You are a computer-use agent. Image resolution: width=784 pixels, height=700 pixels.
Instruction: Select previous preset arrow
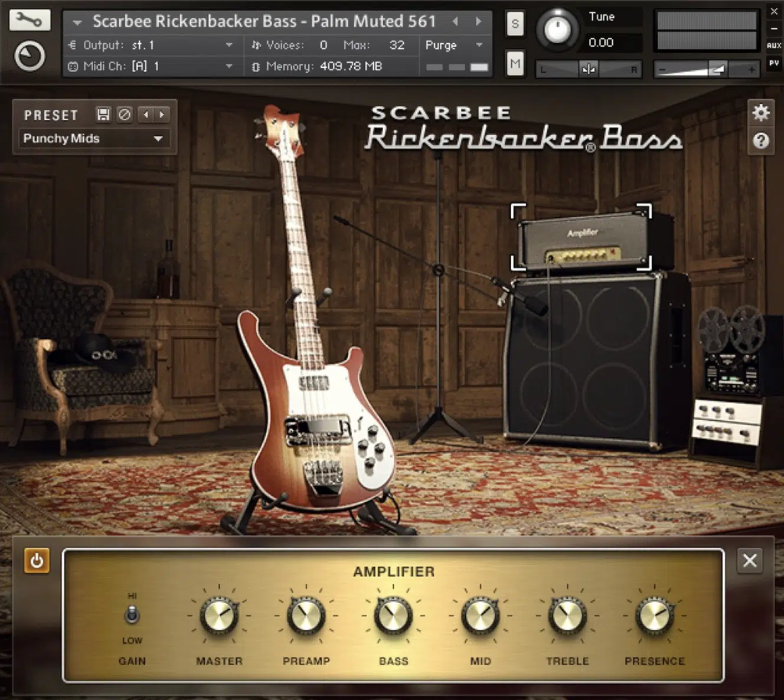click(x=146, y=115)
